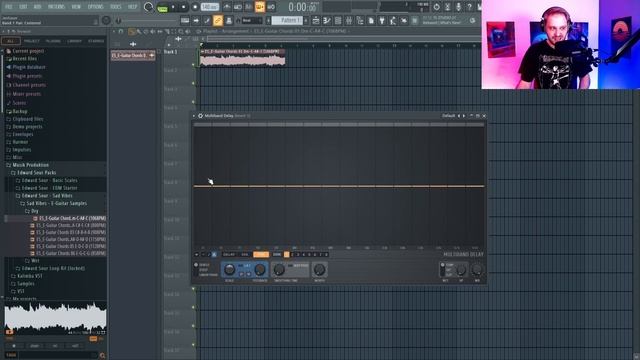Toggle the Browser view icon
This screenshot has width=640, height=360.
(x=360, y=20)
